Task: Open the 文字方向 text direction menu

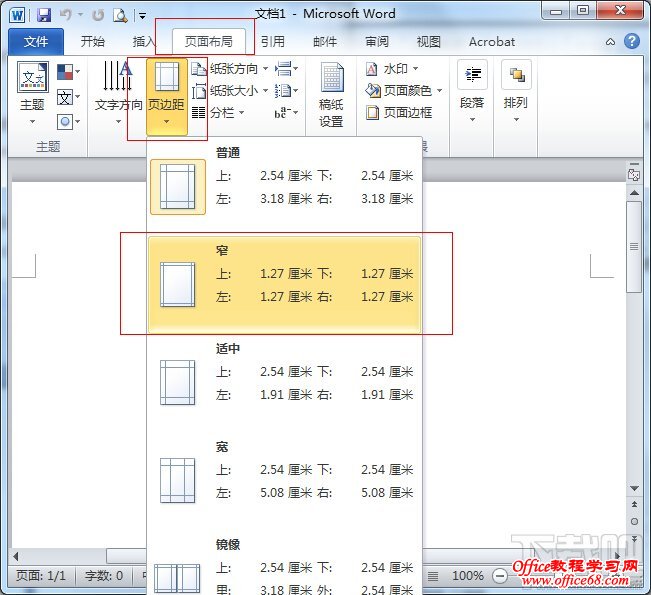Action: [x=119, y=93]
